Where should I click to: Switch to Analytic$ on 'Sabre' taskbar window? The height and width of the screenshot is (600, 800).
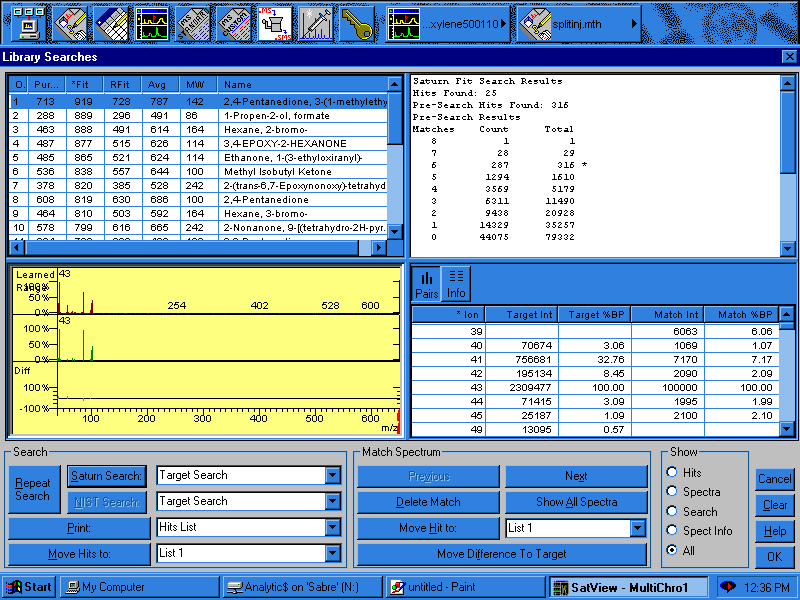(303, 587)
